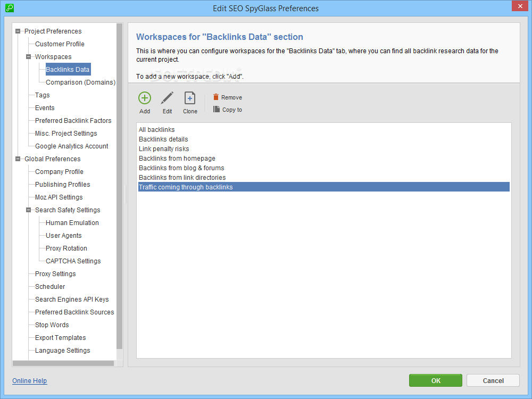Click the Cancel button
This screenshot has height=399, width=532.
[493, 381]
